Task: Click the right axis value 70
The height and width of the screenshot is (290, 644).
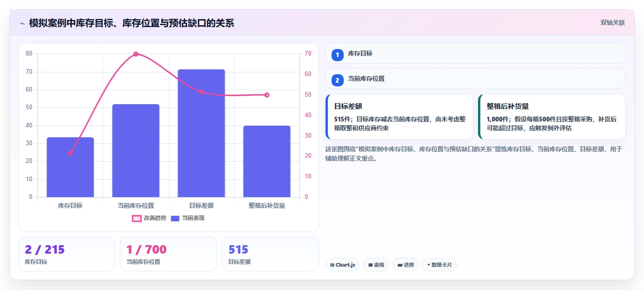Action: point(308,54)
